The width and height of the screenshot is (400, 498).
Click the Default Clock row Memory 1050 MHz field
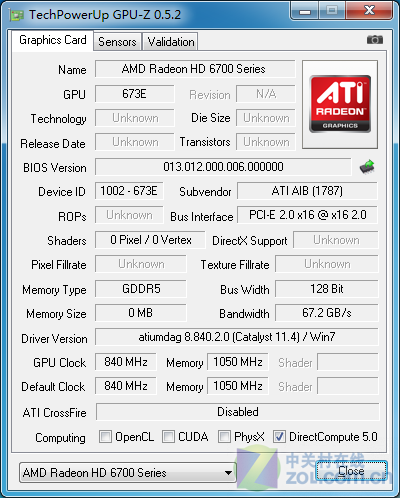[x=238, y=386]
